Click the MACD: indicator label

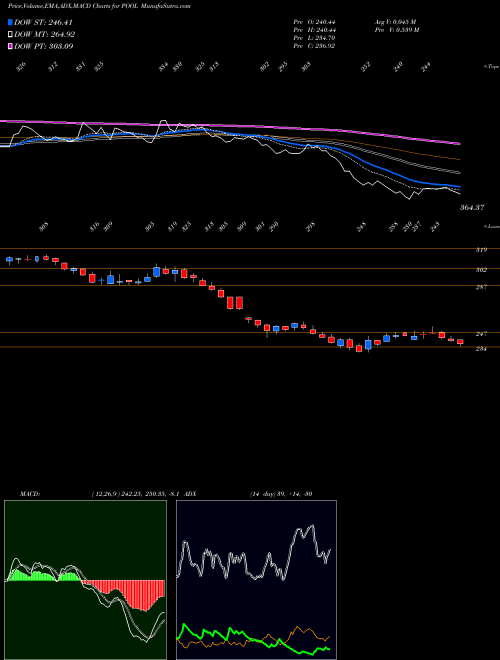[29, 494]
